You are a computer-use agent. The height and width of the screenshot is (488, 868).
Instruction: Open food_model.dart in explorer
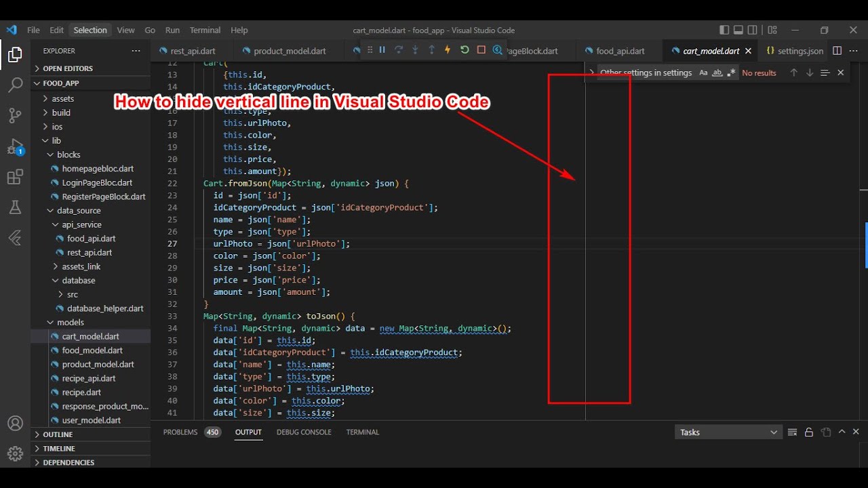tap(91, 350)
